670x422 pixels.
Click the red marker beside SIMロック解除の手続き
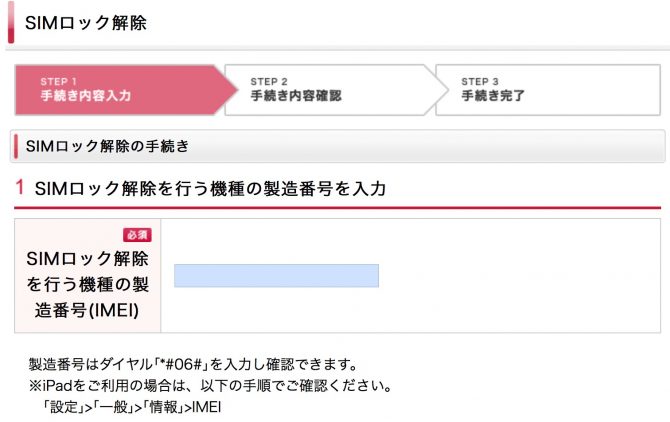click(15, 146)
